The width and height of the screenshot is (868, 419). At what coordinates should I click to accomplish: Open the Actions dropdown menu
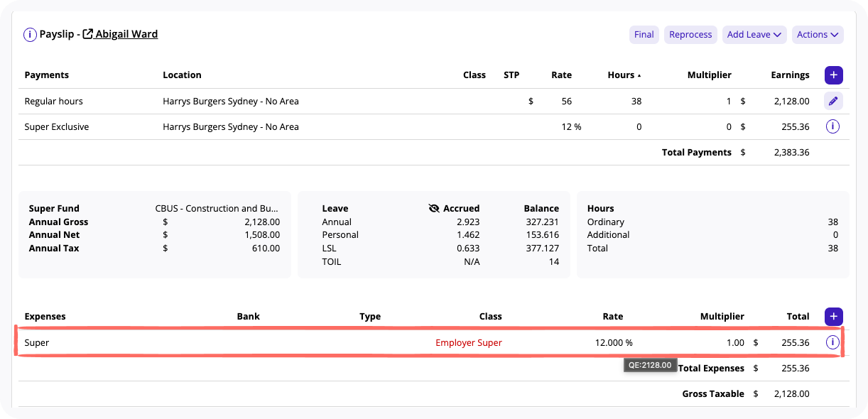[x=818, y=34]
